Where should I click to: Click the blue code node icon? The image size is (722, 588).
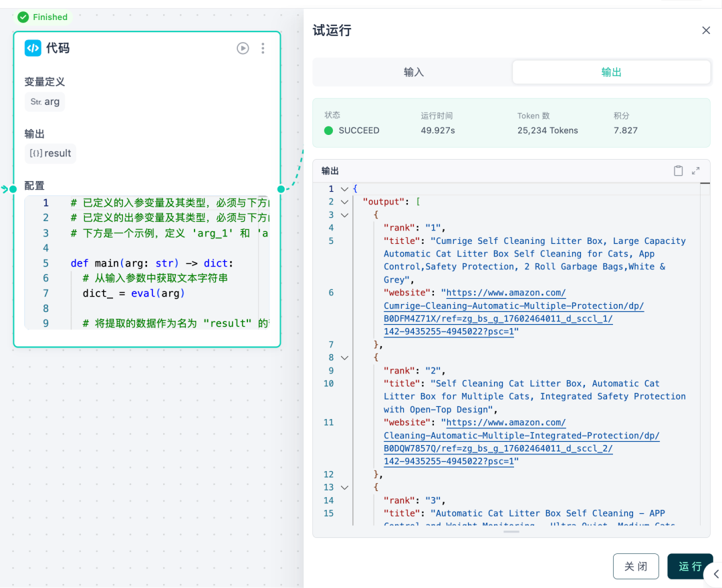[x=33, y=48]
